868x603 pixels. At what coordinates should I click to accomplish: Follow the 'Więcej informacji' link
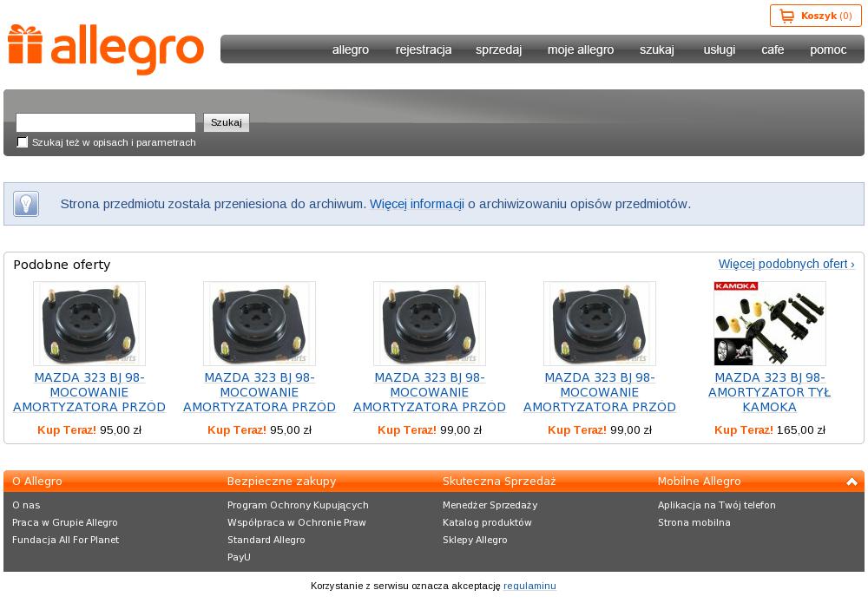pyautogui.click(x=417, y=204)
